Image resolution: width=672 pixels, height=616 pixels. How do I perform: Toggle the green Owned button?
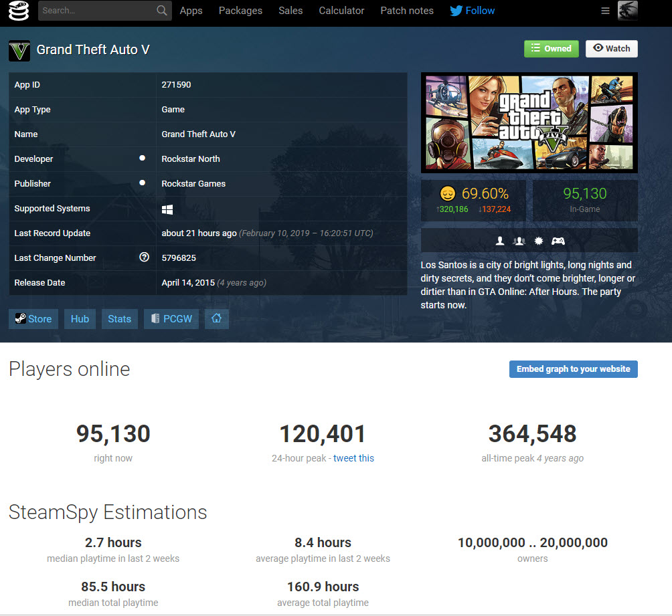point(551,49)
